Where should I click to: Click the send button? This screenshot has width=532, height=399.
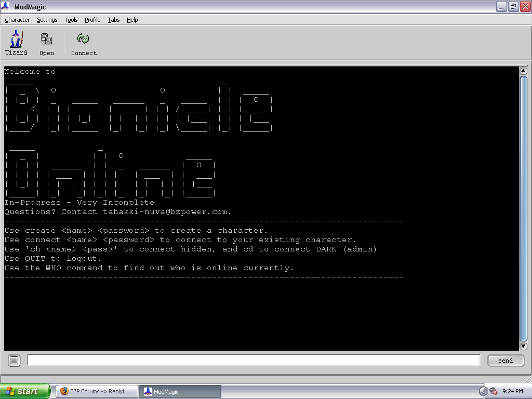506,361
